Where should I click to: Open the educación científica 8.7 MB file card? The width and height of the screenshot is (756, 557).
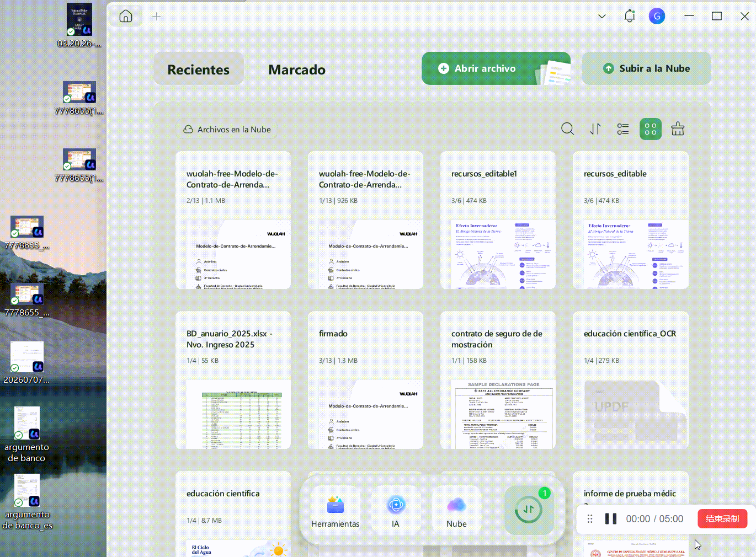point(233,514)
